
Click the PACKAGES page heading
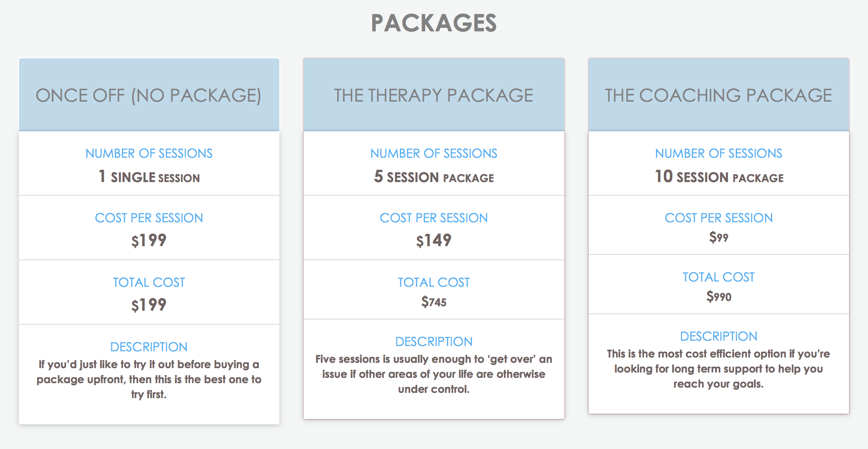[434, 23]
